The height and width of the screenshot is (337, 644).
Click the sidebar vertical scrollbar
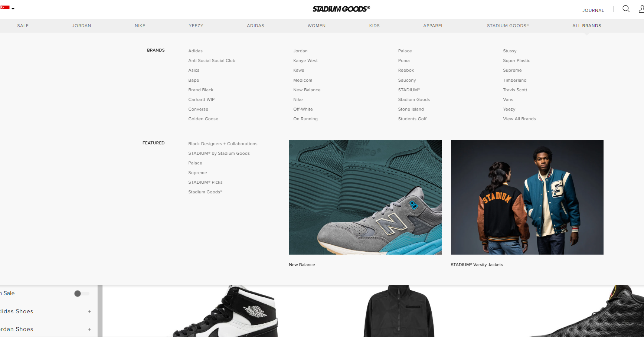[x=100, y=311]
